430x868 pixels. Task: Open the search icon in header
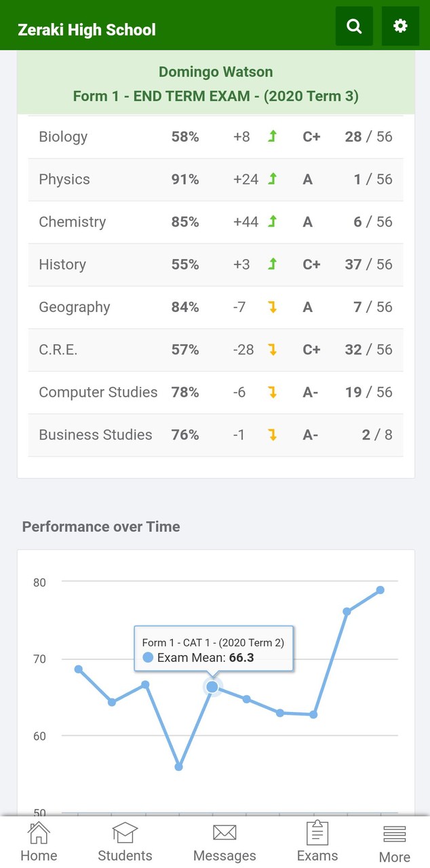point(354,26)
